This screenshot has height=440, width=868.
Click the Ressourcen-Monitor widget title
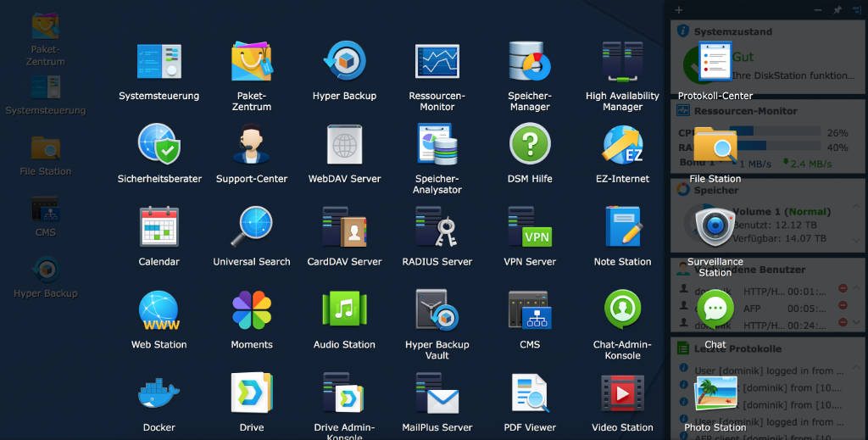coord(746,111)
